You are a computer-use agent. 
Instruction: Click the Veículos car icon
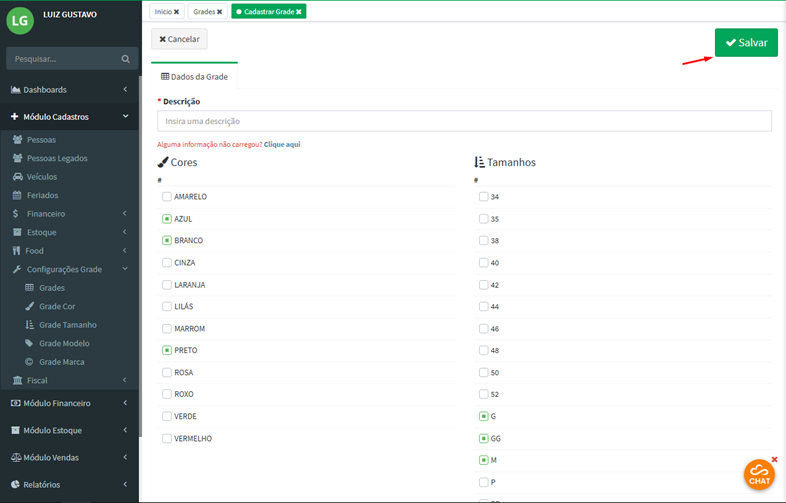[17, 177]
